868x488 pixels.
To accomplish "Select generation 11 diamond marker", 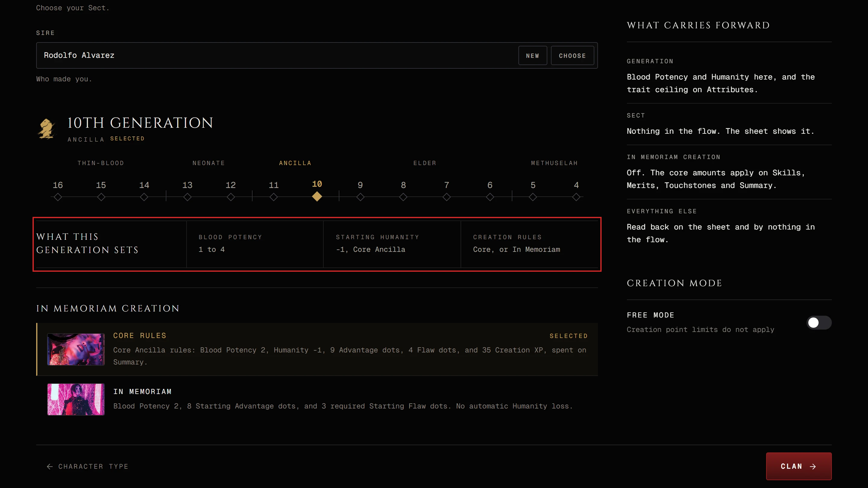I will 274,197.
